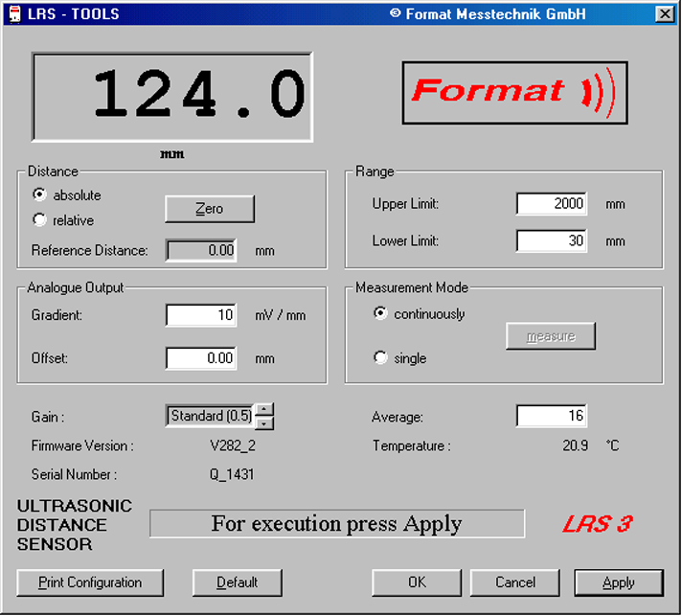Screen dimensions: 682x616
Task: Click the 'Offset:' label
Action: 50,358
